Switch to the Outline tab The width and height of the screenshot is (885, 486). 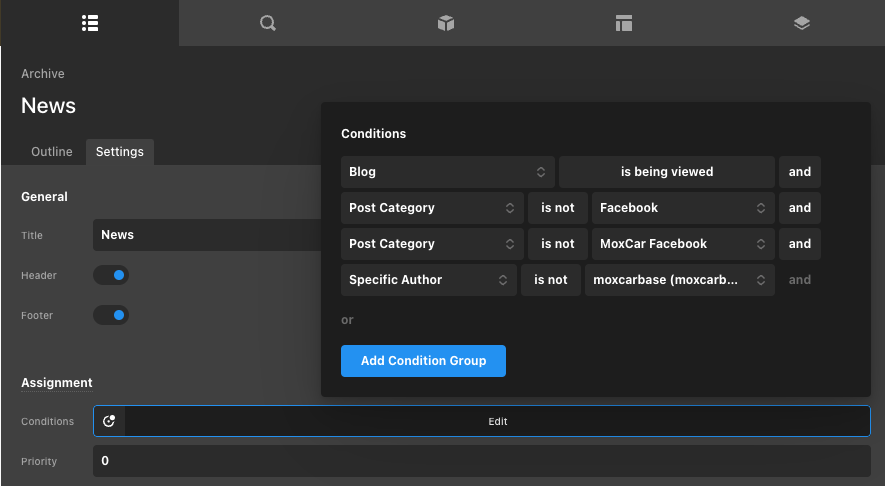52,152
